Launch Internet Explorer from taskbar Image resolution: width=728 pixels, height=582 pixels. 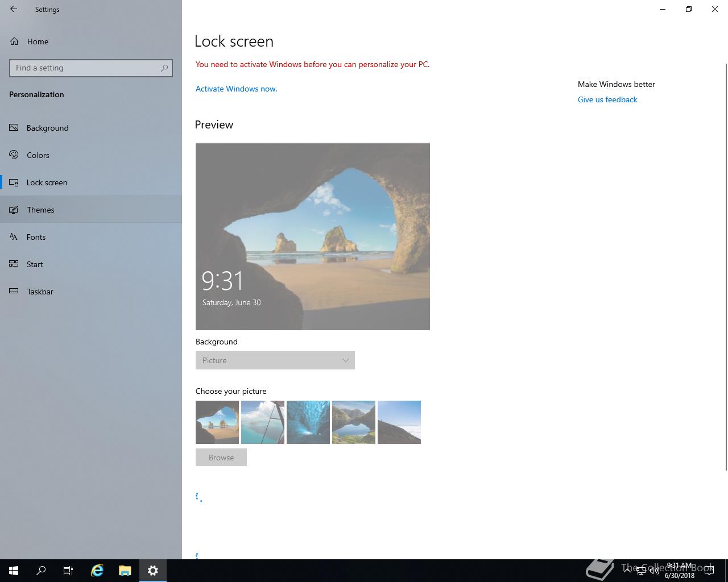(x=97, y=571)
